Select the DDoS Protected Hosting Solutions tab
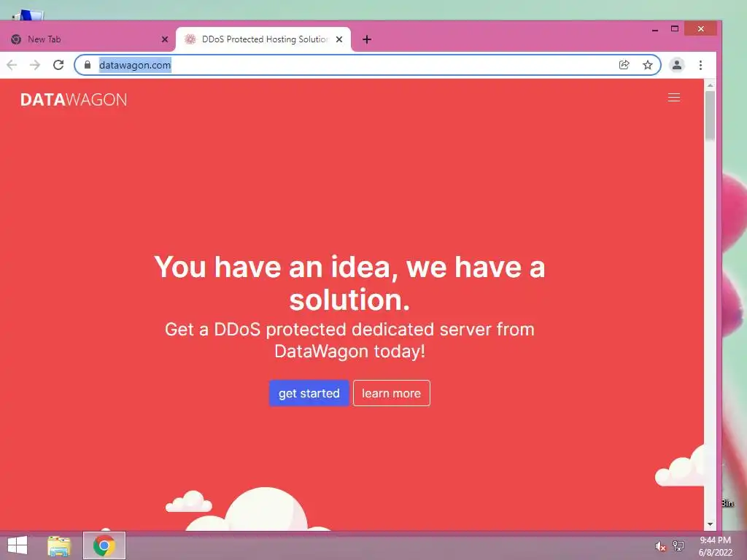 [x=263, y=39]
